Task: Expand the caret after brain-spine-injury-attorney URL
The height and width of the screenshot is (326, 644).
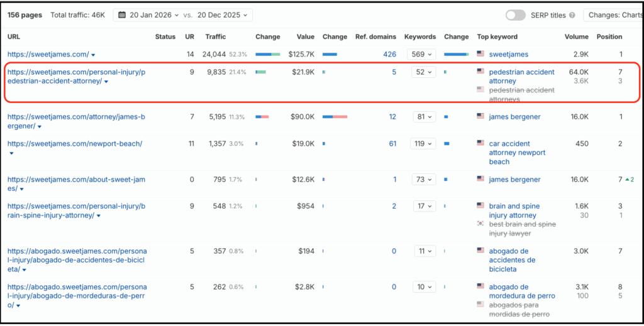Action: (99, 215)
